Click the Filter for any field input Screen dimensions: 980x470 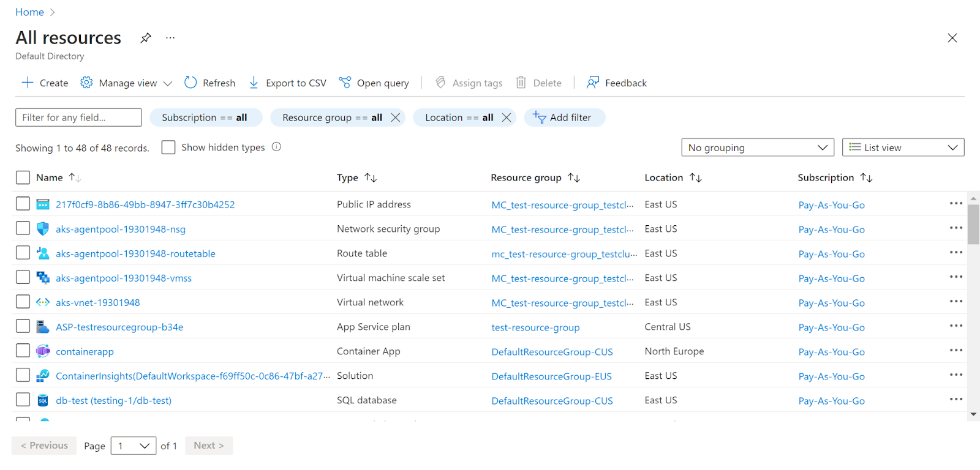coord(78,117)
